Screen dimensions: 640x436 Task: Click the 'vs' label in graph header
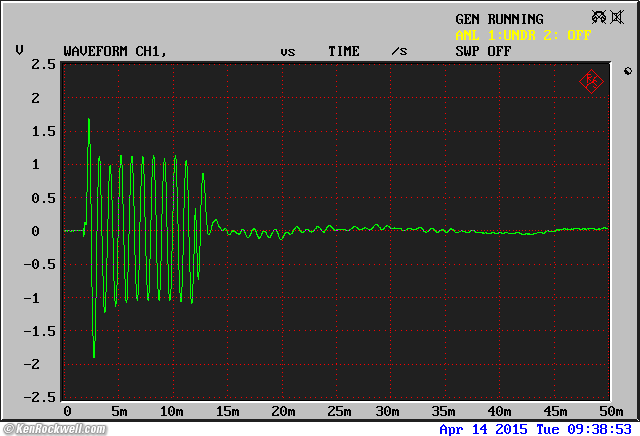pyautogui.click(x=288, y=50)
